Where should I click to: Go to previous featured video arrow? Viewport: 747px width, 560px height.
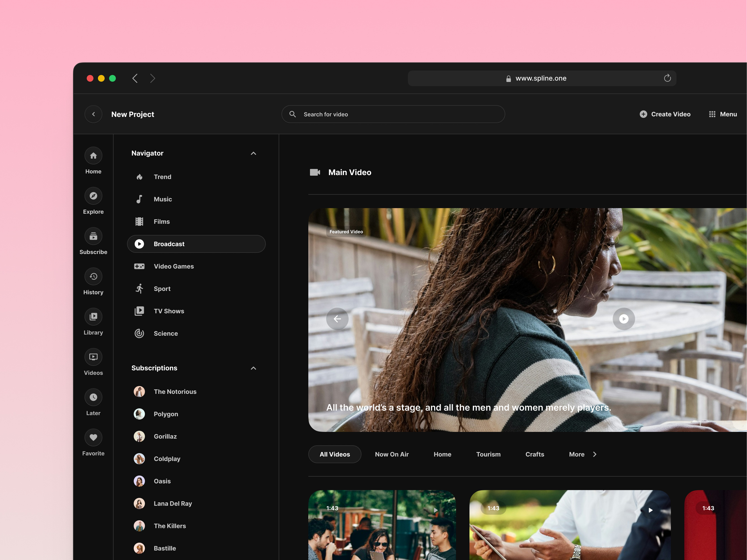(337, 319)
